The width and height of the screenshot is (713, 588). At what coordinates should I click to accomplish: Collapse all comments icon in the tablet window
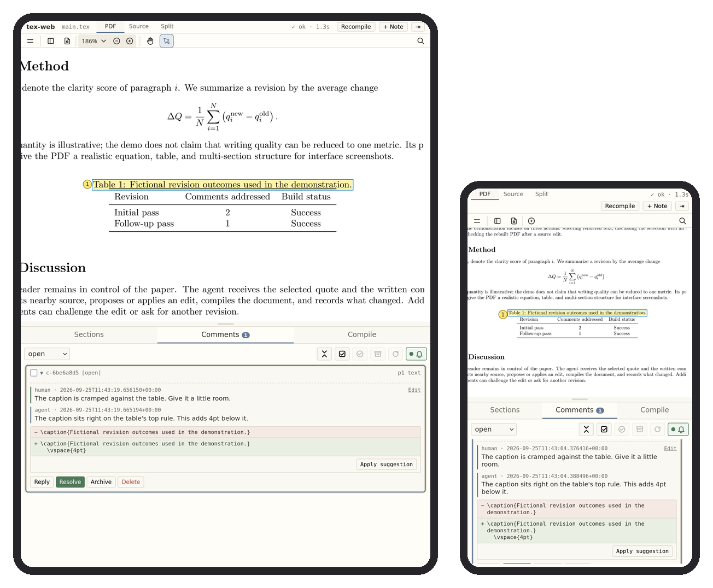[324, 354]
